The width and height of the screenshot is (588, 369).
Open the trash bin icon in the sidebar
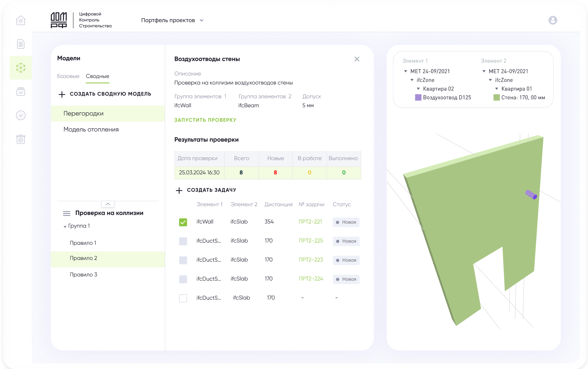tap(21, 139)
